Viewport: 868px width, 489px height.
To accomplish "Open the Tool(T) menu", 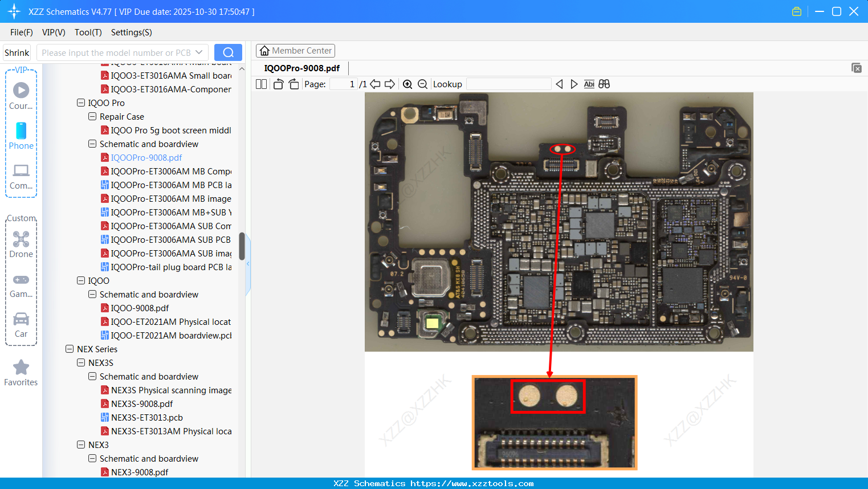I will pos(88,32).
